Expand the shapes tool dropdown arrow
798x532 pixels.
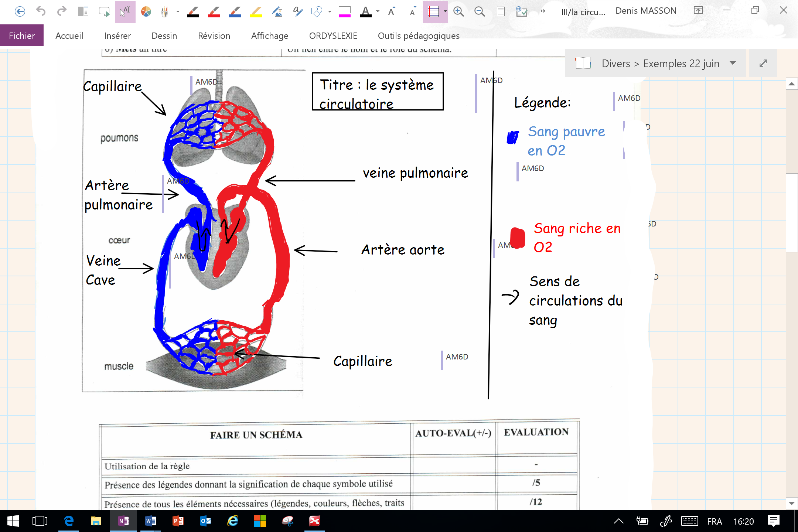tap(330, 11)
